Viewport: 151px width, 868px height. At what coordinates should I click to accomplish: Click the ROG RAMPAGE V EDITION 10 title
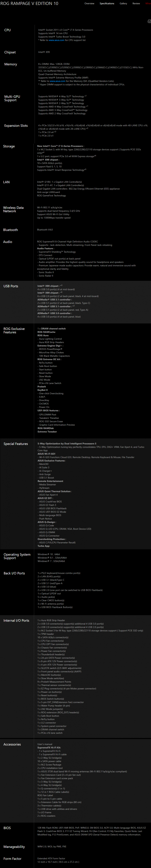point(29,3)
